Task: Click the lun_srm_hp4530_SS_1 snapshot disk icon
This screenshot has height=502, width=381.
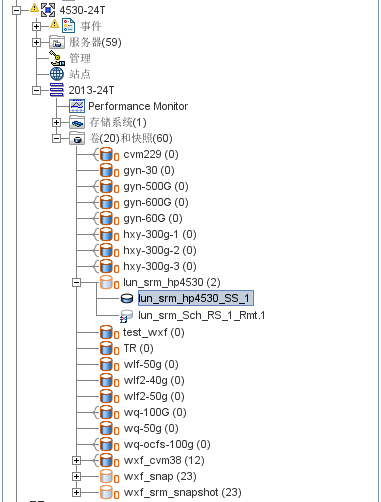Action: click(x=127, y=298)
